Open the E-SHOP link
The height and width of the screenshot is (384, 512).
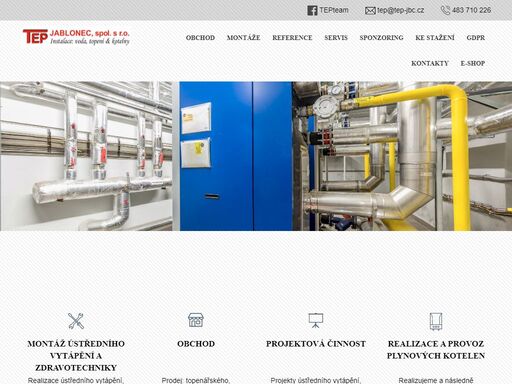point(473,63)
